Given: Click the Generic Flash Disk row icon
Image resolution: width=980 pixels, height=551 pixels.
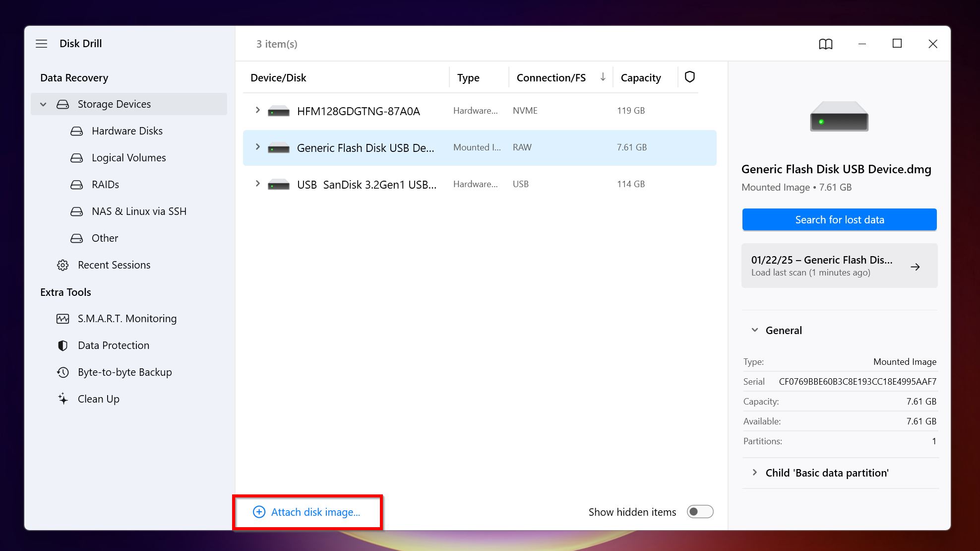Looking at the screenshot, I should [279, 148].
